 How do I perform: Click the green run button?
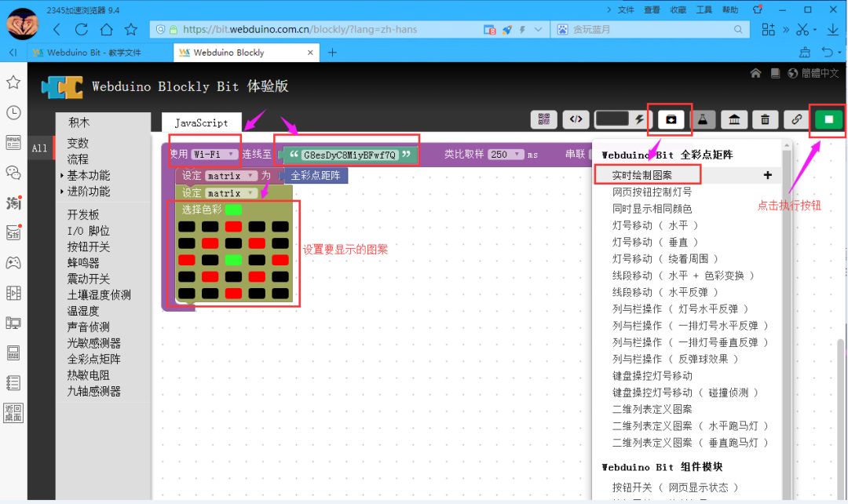(828, 119)
